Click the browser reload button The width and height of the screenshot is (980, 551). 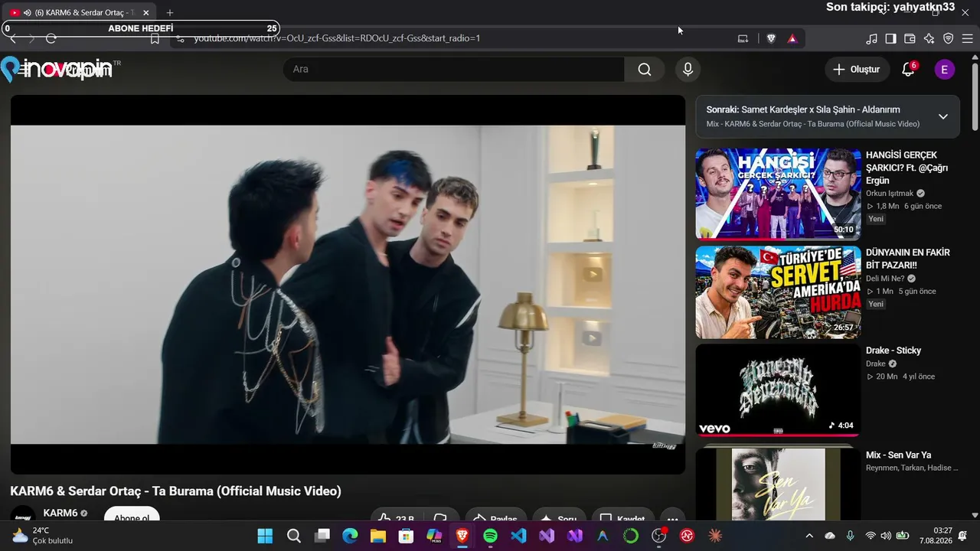(51, 38)
